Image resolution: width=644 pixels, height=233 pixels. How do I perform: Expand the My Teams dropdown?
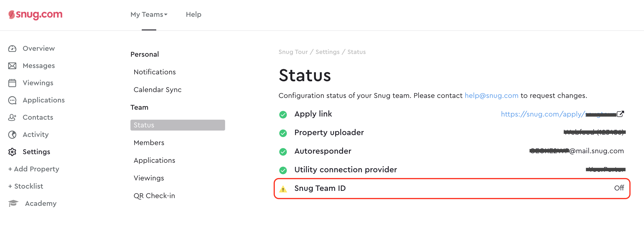[149, 15]
